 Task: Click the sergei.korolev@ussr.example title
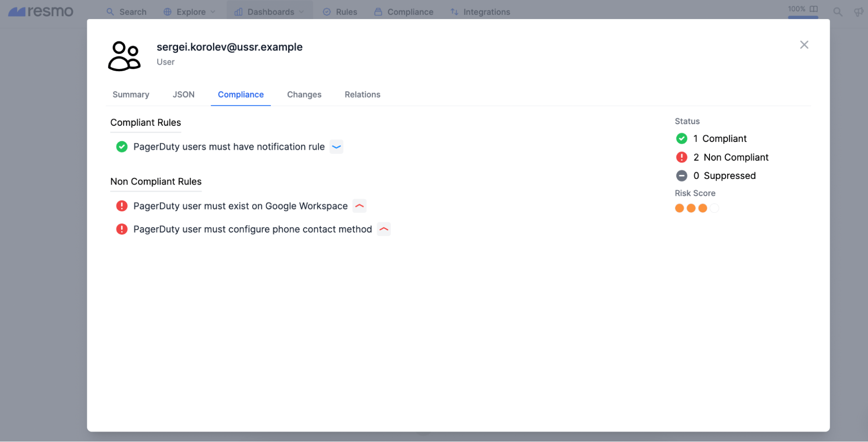(229, 47)
